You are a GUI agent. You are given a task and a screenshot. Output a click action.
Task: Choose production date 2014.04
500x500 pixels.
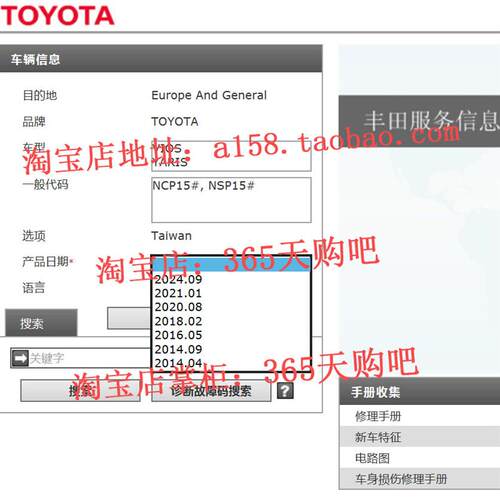[x=178, y=363]
